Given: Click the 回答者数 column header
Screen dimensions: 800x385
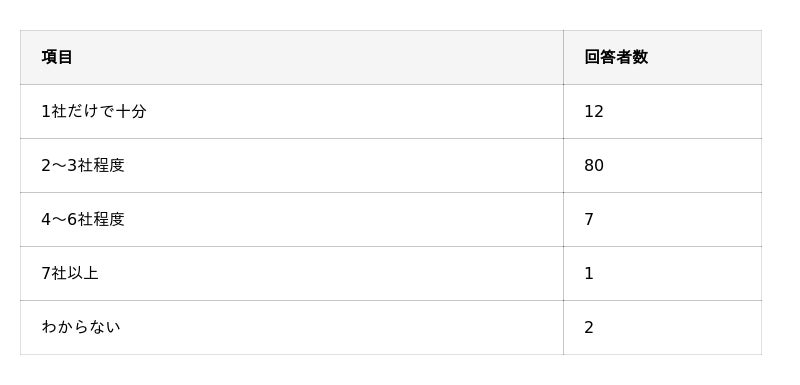Looking at the screenshot, I should tap(662, 57).
